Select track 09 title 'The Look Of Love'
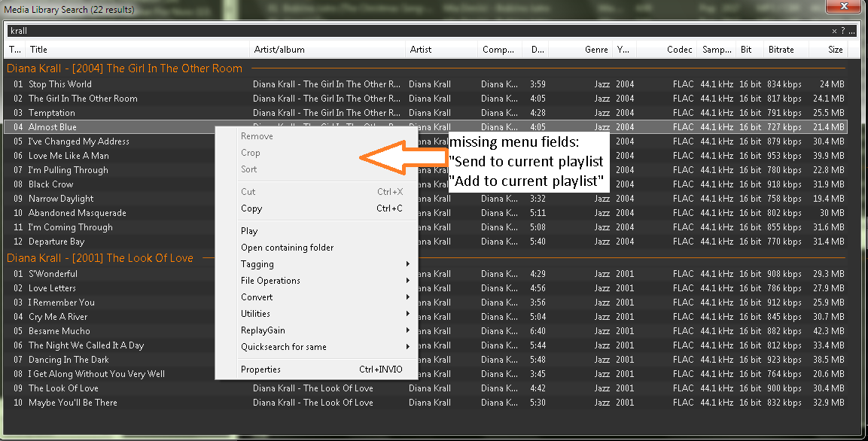The width and height of the screenshot is (868, 441). 64,388
